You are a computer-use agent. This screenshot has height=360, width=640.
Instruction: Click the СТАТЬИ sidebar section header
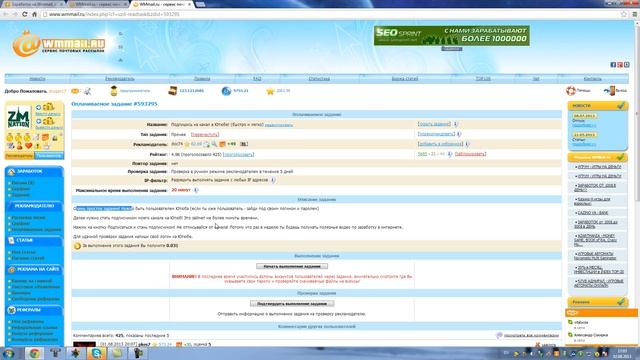[34, 240]
